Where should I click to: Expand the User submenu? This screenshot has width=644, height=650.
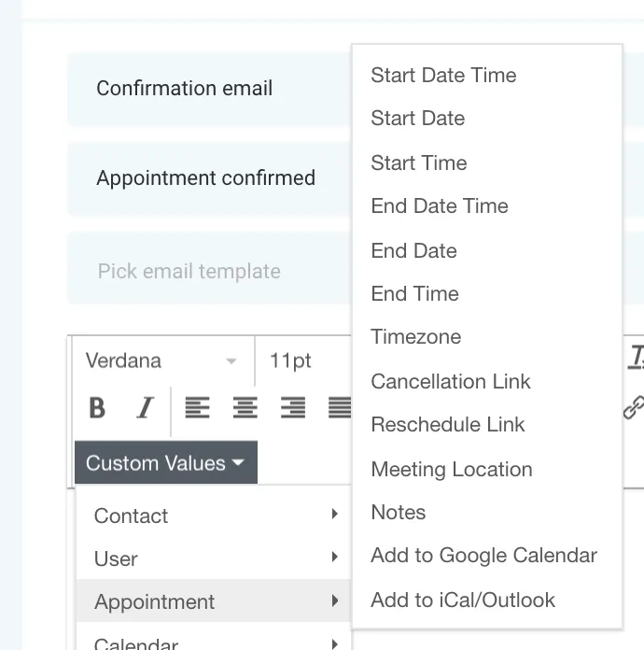[x=214, y=558]
